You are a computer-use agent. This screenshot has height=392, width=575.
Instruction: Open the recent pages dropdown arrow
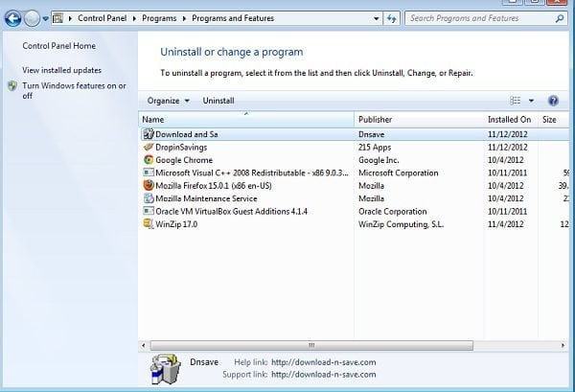[45, 18]
